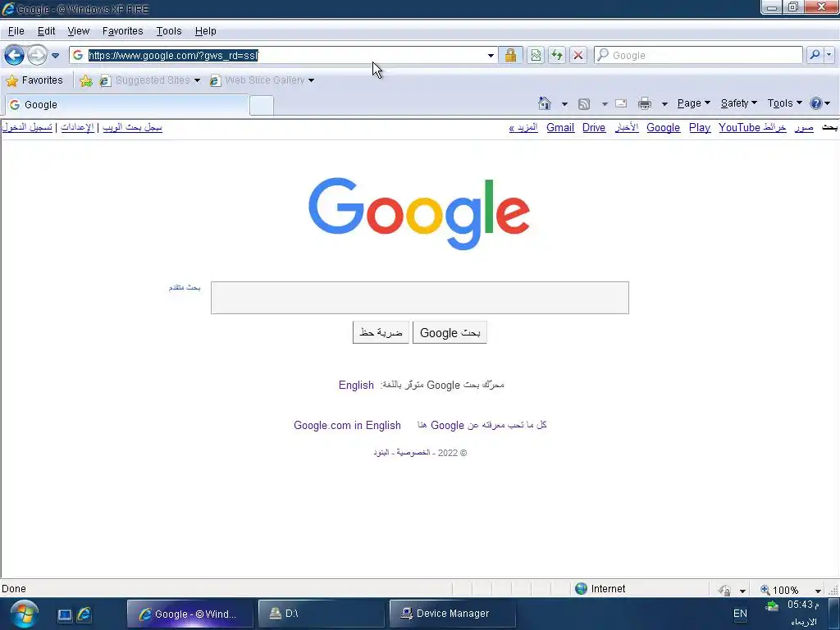Image resolution: width=840 pixels, height=630 pixels.
Task: Expand the Home button dropdown arrow
Action: point(564,104)
